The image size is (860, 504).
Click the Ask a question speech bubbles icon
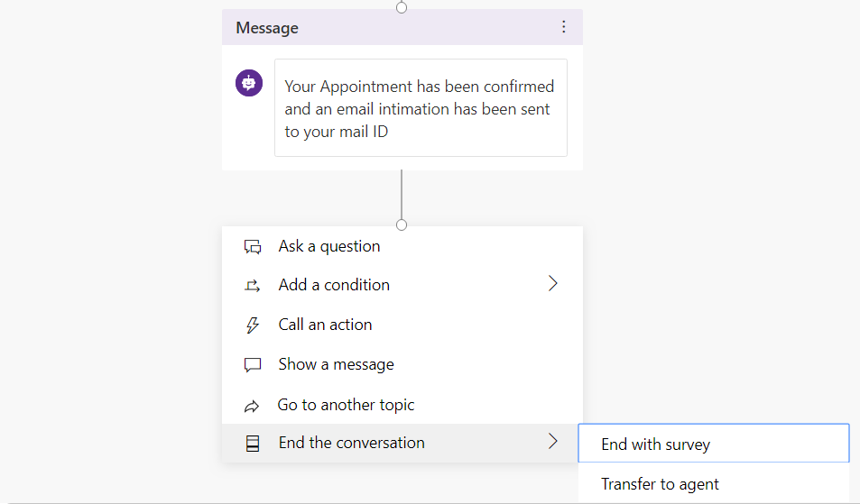coord(253,247)
